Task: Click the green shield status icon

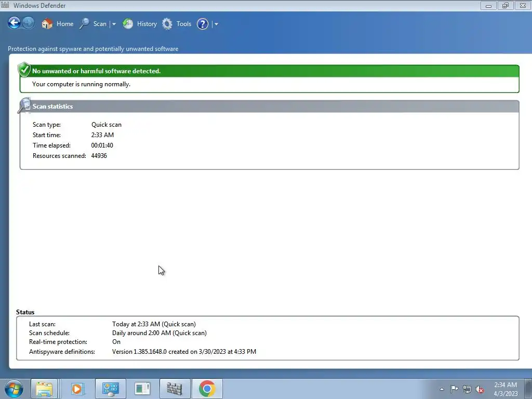Action: 24,70
